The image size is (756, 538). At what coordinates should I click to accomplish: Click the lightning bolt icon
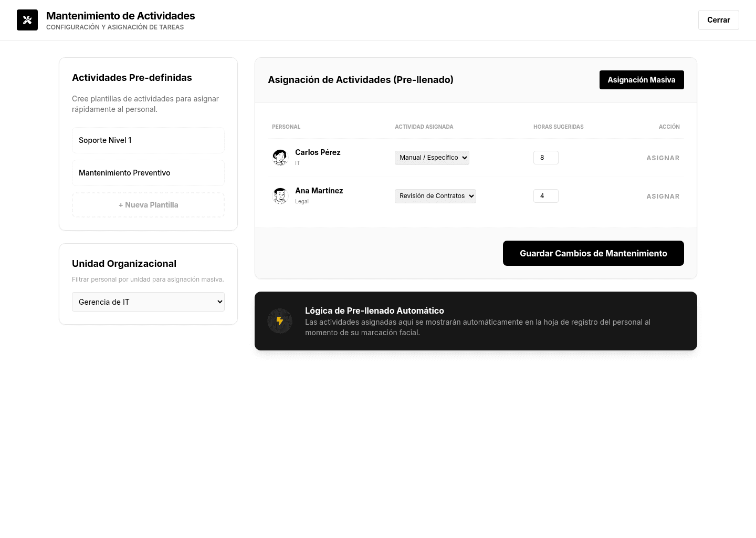tap(280, 321)
